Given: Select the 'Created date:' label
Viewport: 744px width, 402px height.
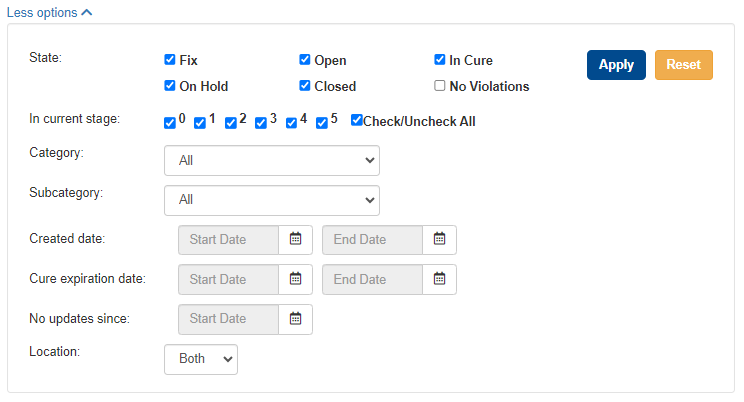Looking at the screenshot, I should click(67, 238).
